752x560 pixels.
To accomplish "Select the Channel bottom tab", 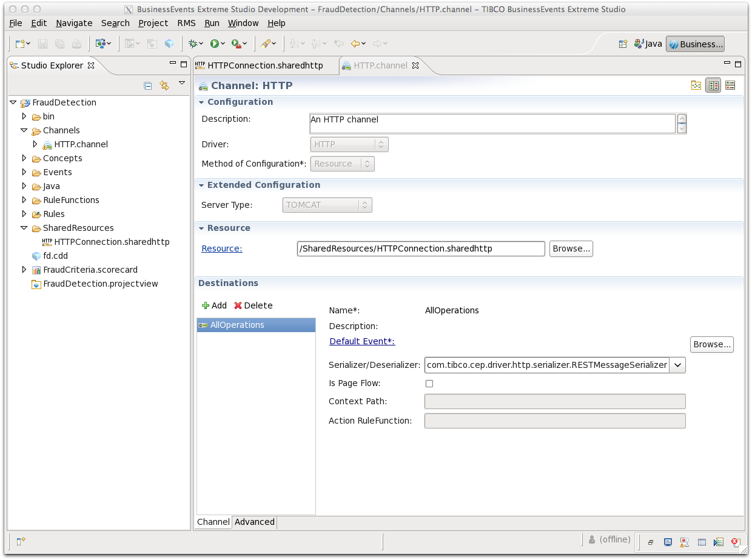I will [213, 522].
